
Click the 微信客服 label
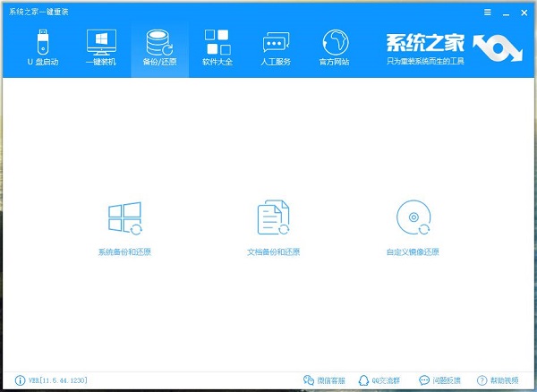331,380
